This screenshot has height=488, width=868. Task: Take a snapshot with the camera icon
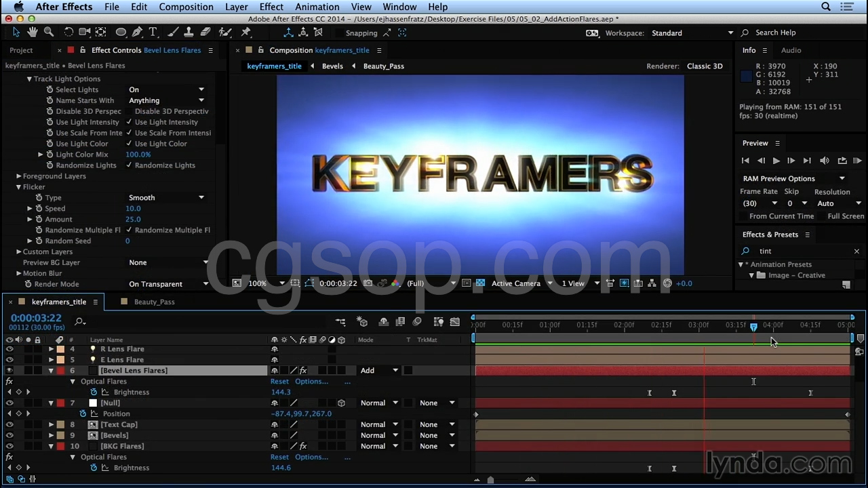(x=367, y=283)
